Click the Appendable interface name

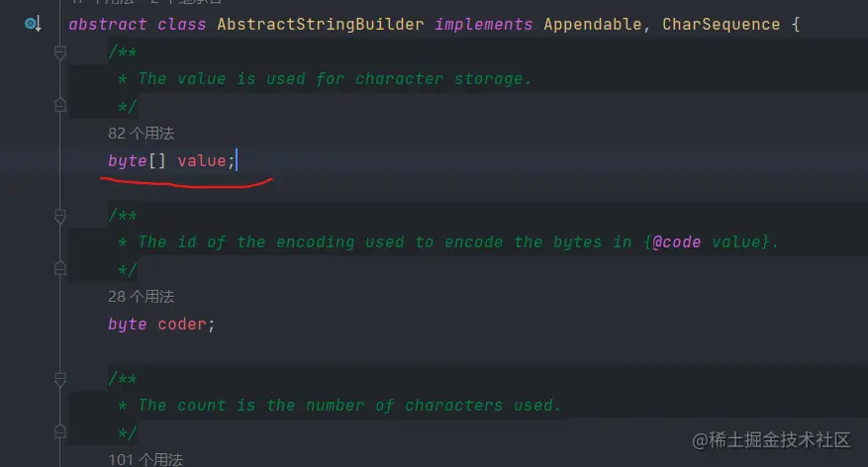[x=592, y=24]
